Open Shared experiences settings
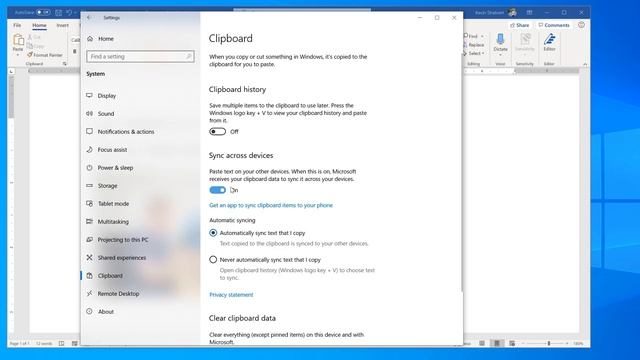Screen dimensions: 640x360 (116, 258)
